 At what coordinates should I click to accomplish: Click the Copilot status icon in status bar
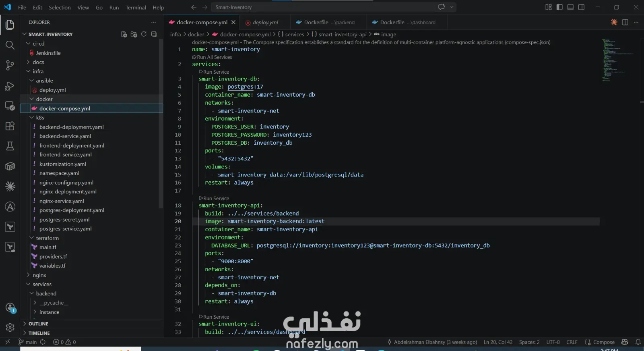[x=625, y=342]
